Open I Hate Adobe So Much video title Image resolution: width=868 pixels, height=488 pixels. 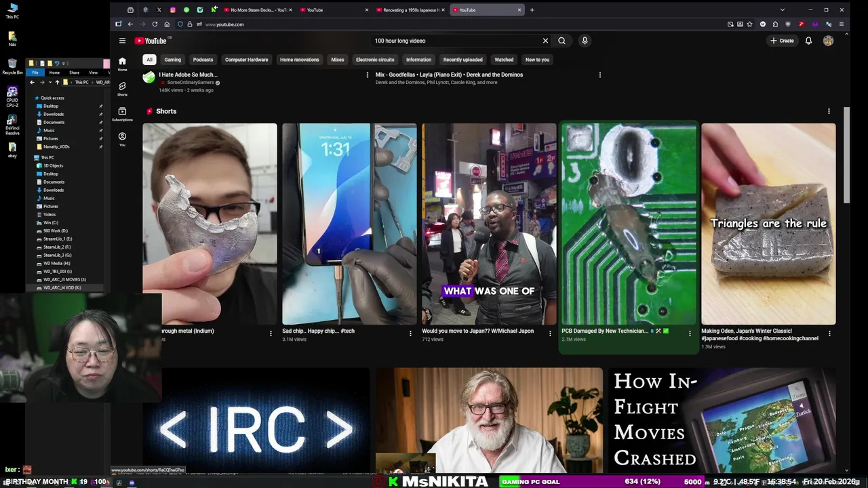(188, 75)
